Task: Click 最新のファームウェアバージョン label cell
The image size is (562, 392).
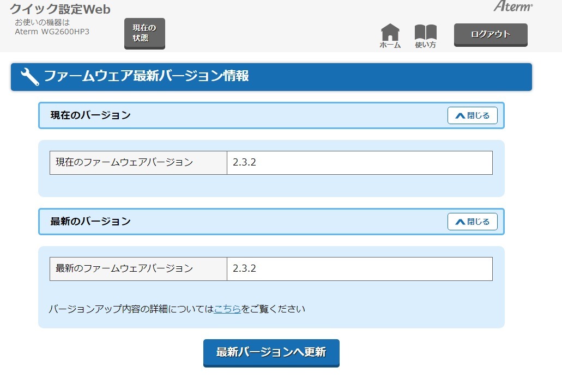Action: pos(138,269)
